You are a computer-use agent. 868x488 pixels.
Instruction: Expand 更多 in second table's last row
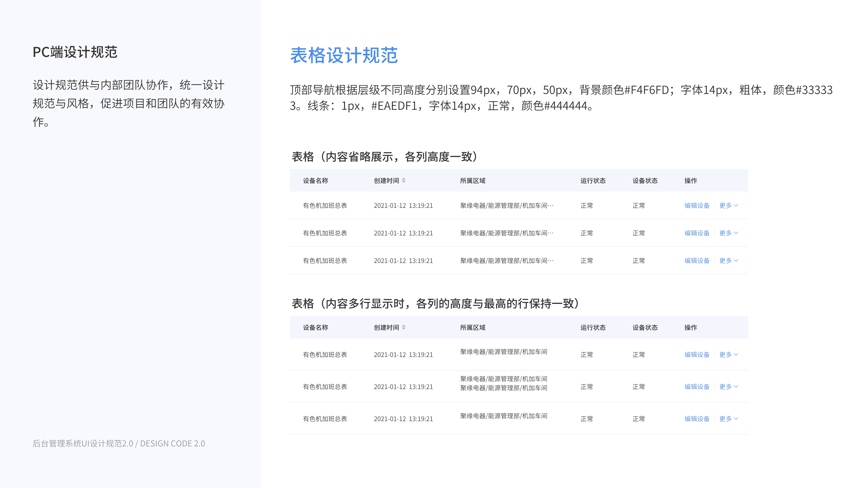click(729, 419)
